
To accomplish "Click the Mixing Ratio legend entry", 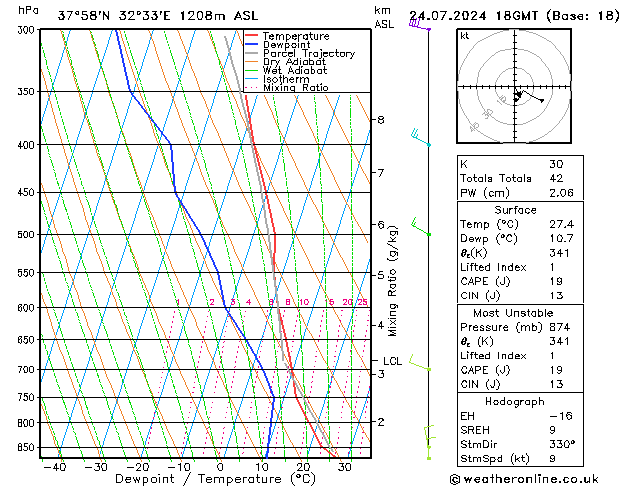I will coord(295,88).
